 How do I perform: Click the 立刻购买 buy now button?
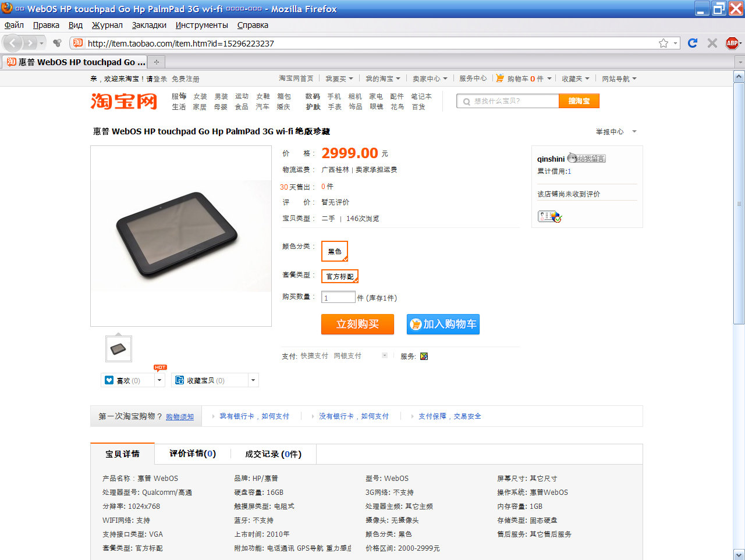tap(357, 324)
